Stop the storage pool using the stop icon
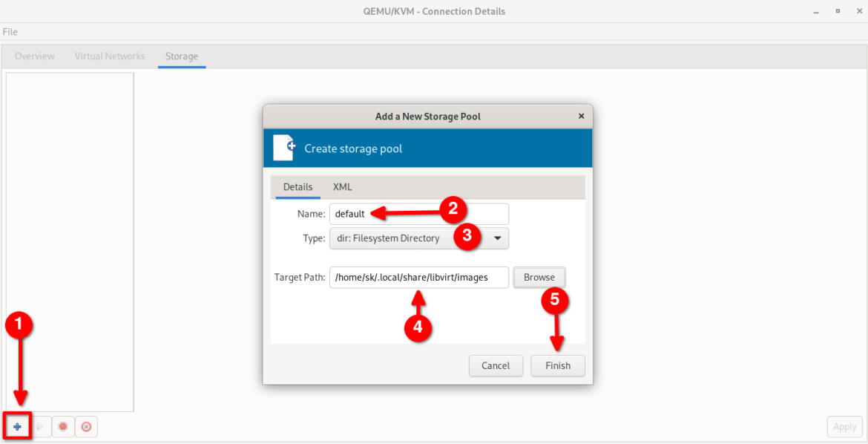The image size is (868, 444). pos(62,426)
